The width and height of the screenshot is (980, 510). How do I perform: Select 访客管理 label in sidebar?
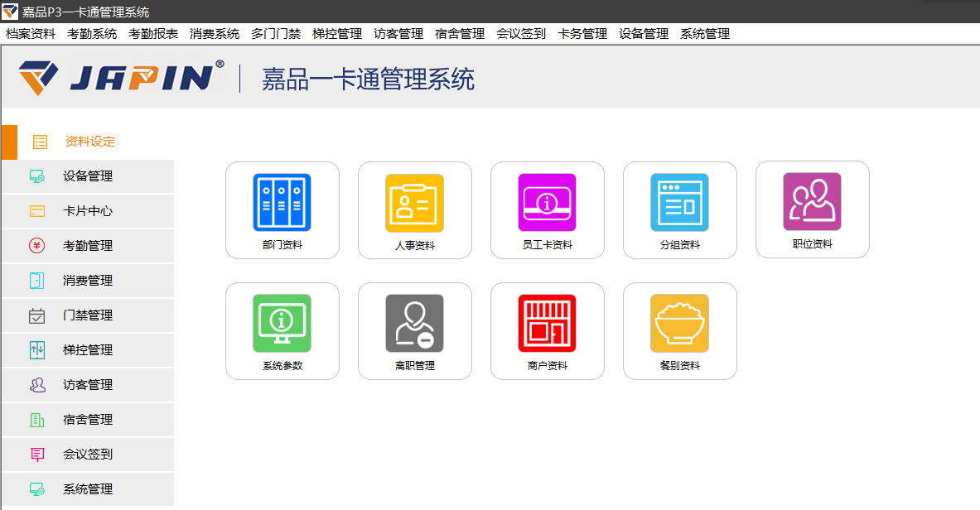tap(88, 385)
